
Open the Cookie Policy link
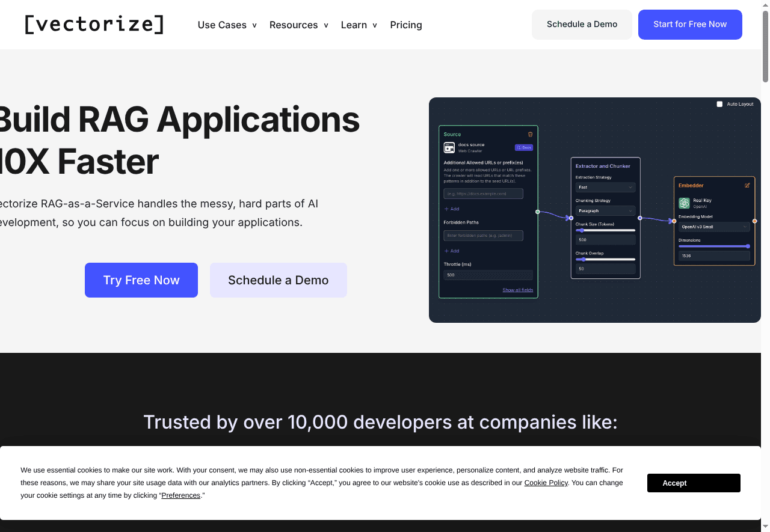coord(546,483)
